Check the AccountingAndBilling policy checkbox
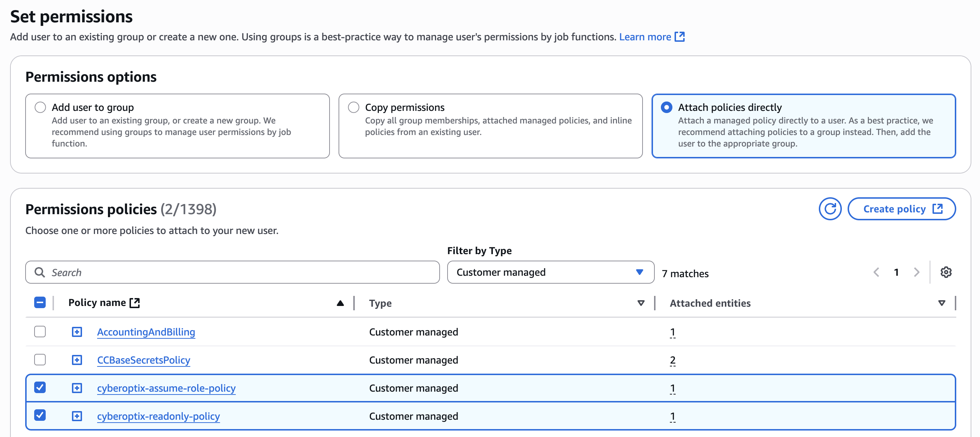The height and width of the screenshot is (437, 980). (40, 332)
